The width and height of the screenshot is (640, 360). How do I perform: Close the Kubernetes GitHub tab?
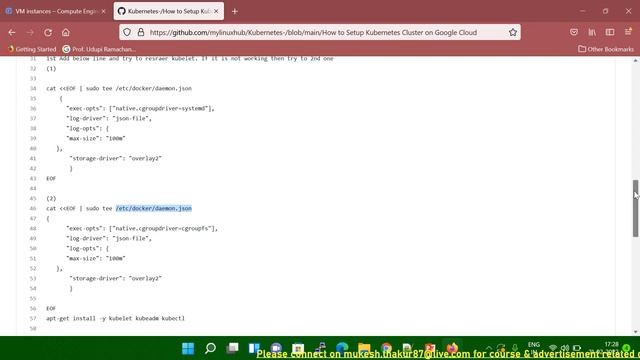point(216,11)
